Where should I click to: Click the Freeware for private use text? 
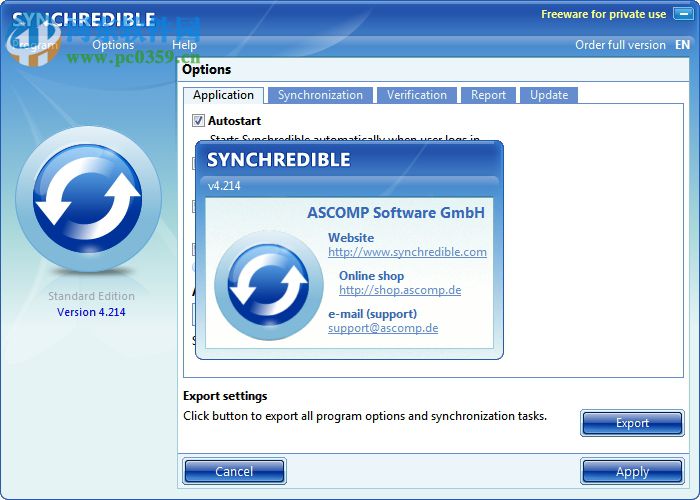604,14
